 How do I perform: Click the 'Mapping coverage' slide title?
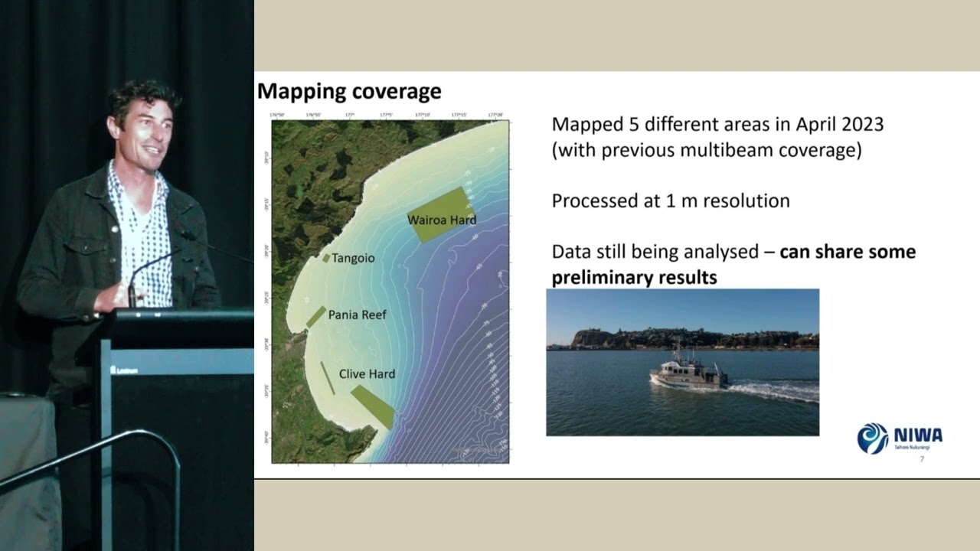(x=349, y=92)
